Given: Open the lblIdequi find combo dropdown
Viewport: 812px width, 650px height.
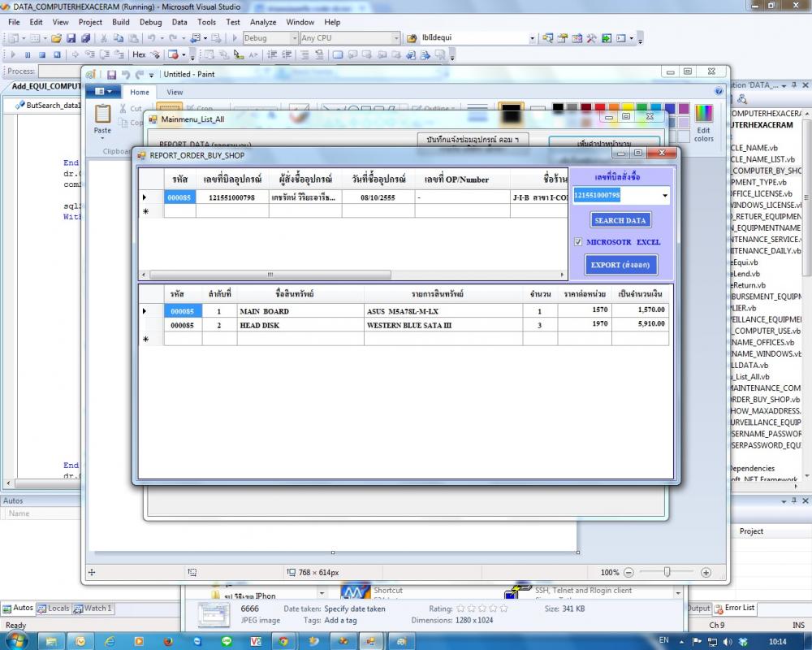Looking at the screenshot, I should point(532,38).
